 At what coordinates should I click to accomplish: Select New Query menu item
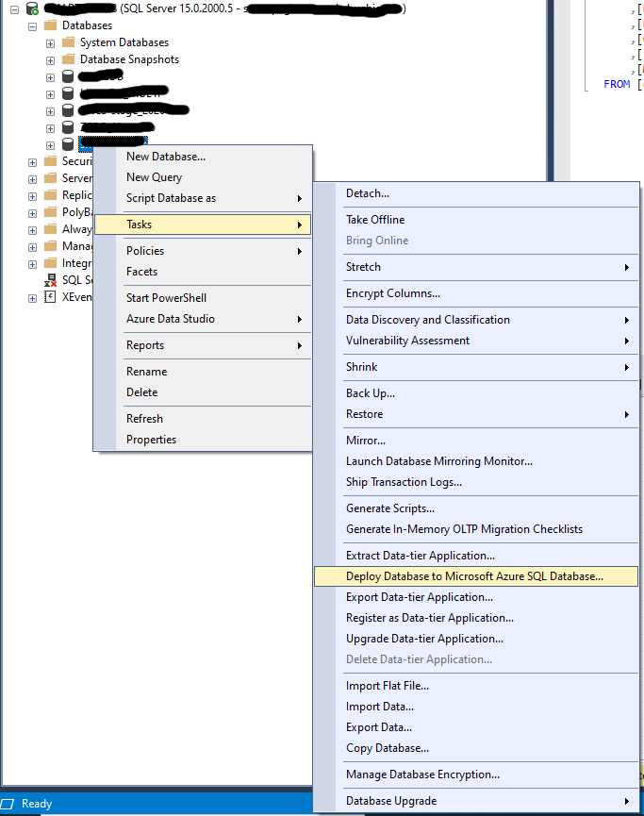tap(203, 177)
